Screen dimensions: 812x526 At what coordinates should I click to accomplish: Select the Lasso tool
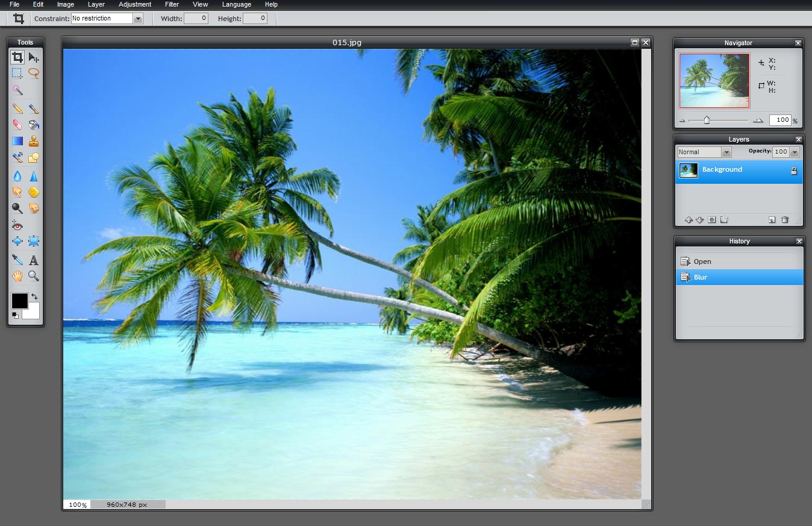point(34,74)
